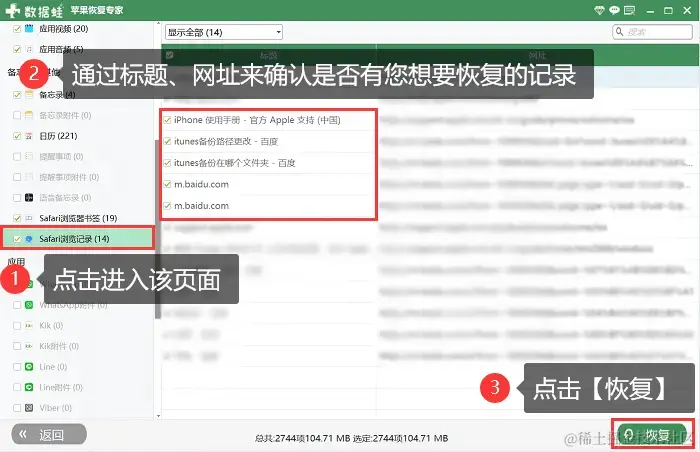Toggle the 日历 (221) checkbox

[x=17, y=136]
